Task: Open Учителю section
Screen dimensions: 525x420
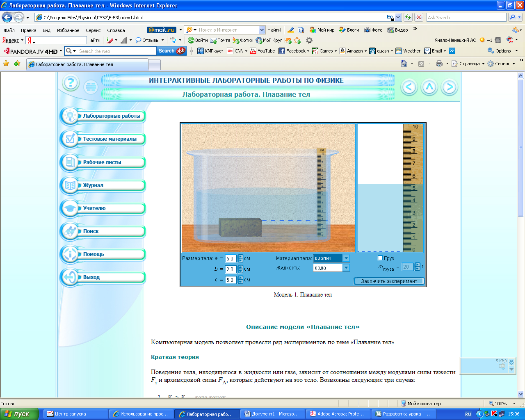Action: 103,208
